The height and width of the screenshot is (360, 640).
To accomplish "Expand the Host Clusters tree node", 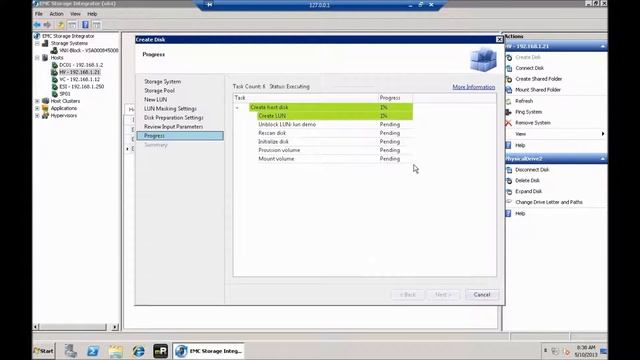I will (x=37, y=101).
